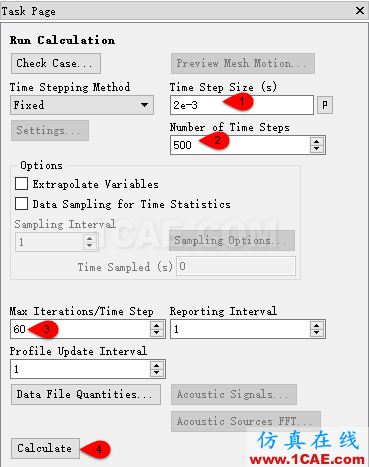Screen dimensions: 369x467
Task: Start the run with Calculate button
Action: click(x=45, y=448)
